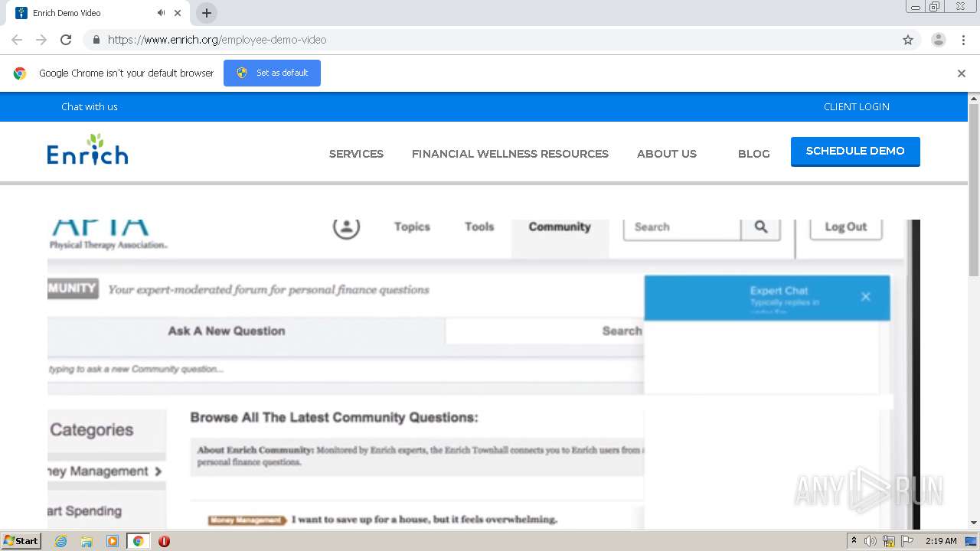Switch to Chrome in the taskbar
The height and width of the screenshot is (551, 980).
(x=138, y=541)
